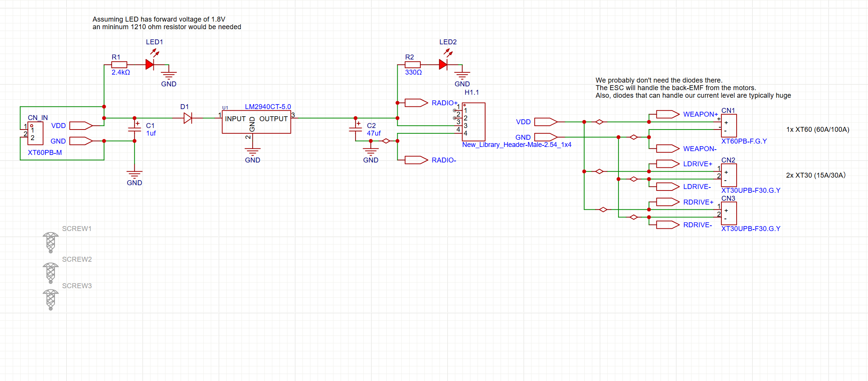Select the RDRIVE- net port
Viewport: 868px width, 381px height.
click(x=668, y=225)
